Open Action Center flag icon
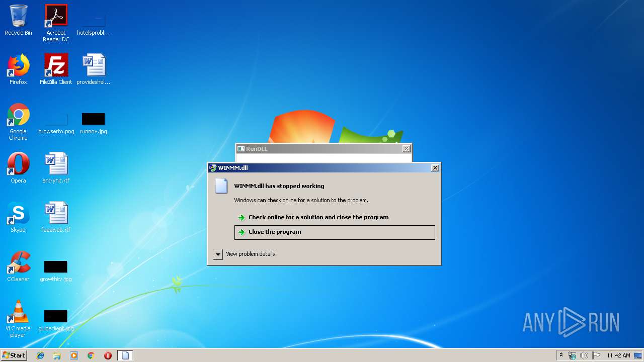The width and height of the screenshot is (644, 362). [x=596, y=355]
